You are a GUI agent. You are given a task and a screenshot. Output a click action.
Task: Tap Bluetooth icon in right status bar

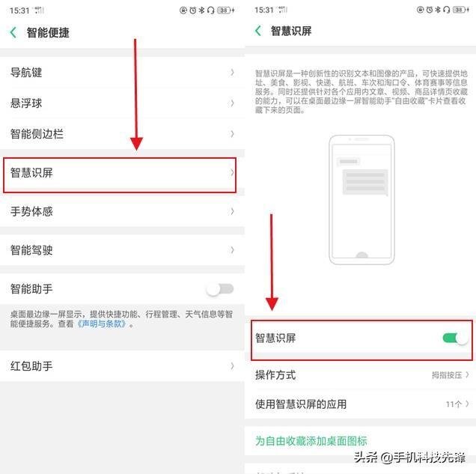(x=438, y=10)
